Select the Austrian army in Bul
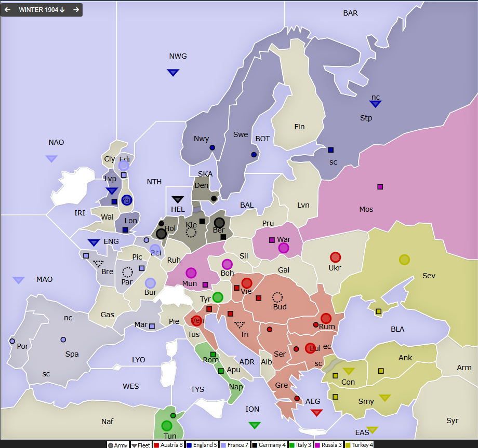This screenshot has height=448, width=478. tap(310, 348)
